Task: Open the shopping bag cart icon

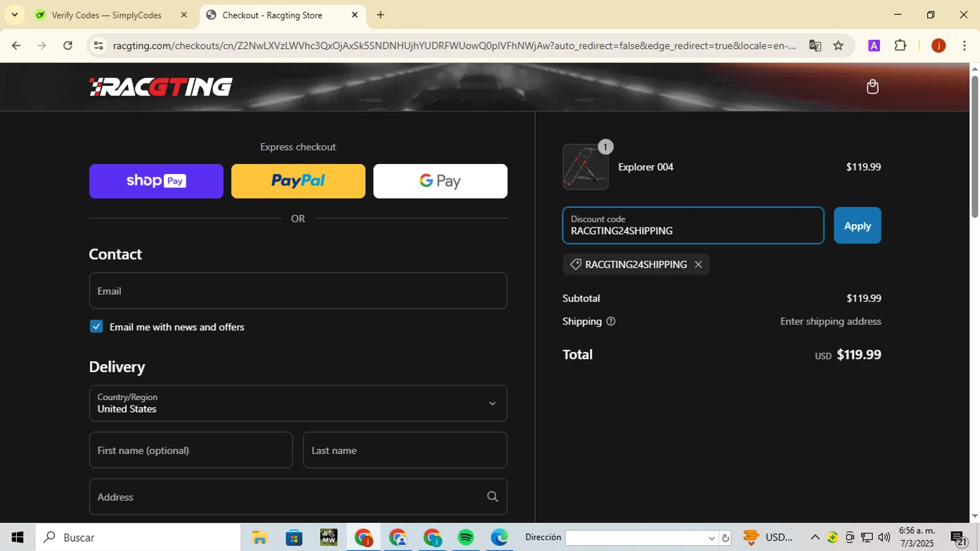Action: coord(872,86)
